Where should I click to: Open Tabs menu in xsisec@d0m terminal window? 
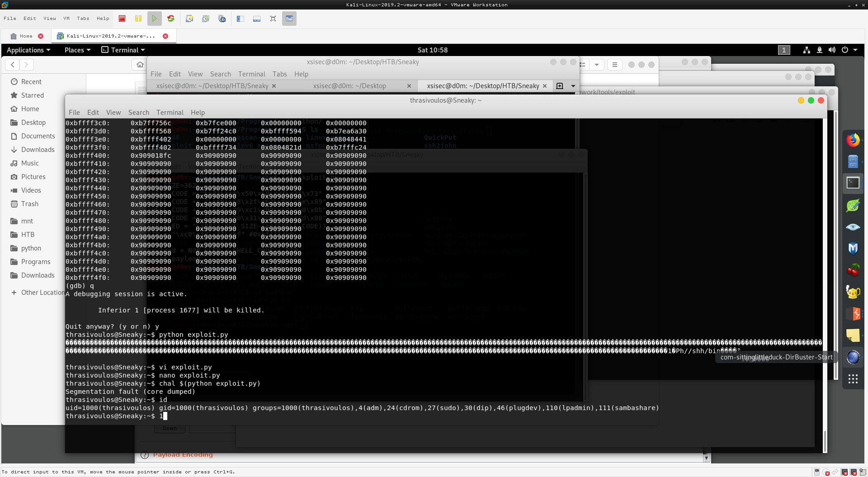279,74
